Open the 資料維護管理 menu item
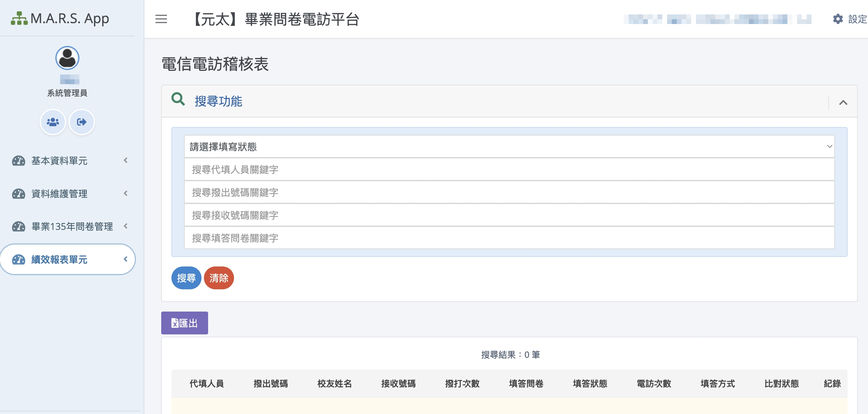The image size is (868, 414). coord(67,194)
